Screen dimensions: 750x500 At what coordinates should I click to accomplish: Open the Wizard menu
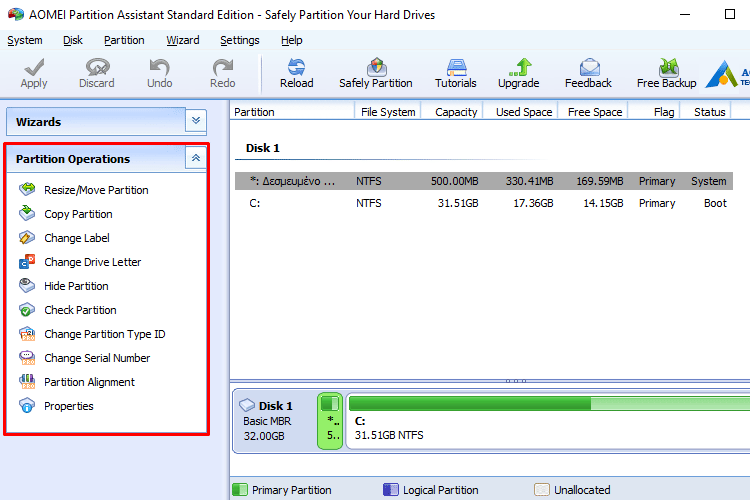coord(183,40)
